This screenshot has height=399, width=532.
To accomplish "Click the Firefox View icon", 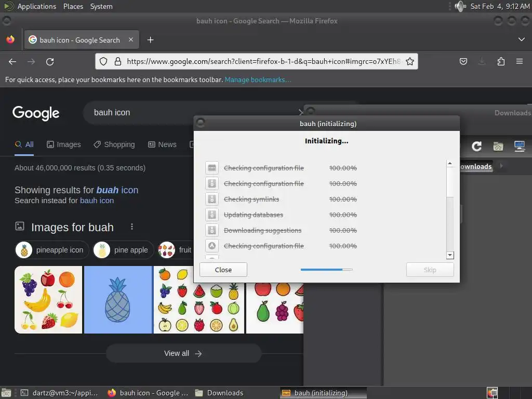I will pos(10,39).
